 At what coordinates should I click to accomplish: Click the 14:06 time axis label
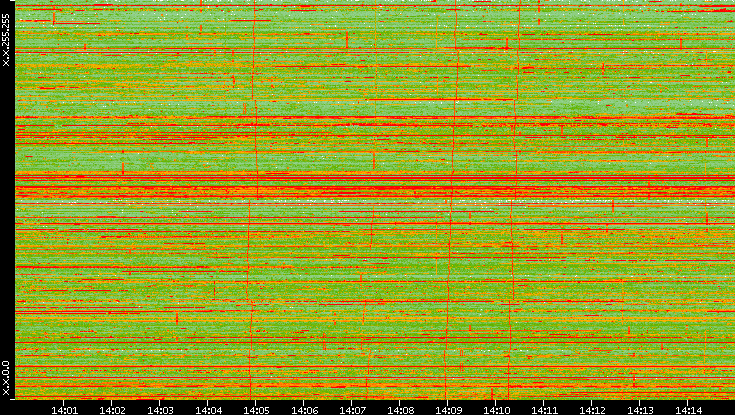pos(304,410)
